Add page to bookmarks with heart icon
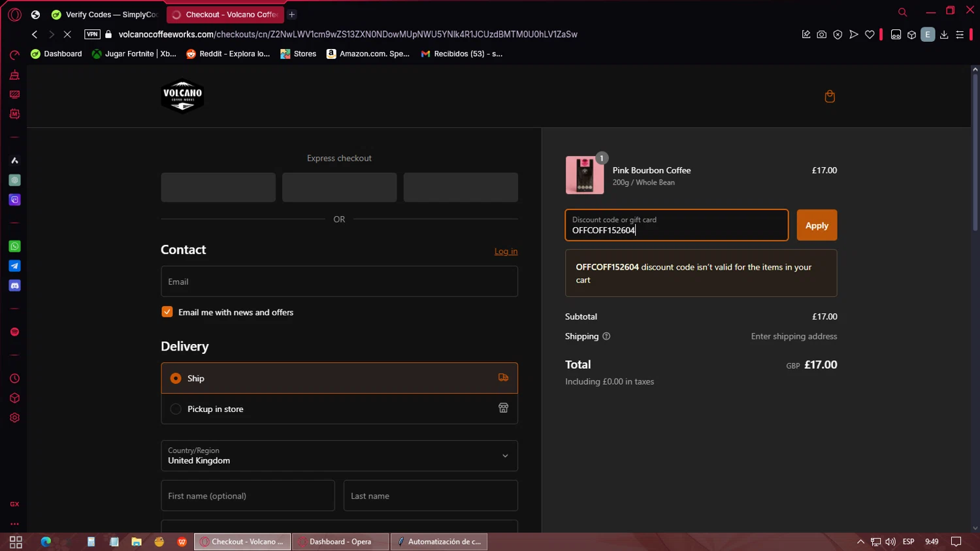Viewport: 980px width, 551px height. tap(870, 35)
